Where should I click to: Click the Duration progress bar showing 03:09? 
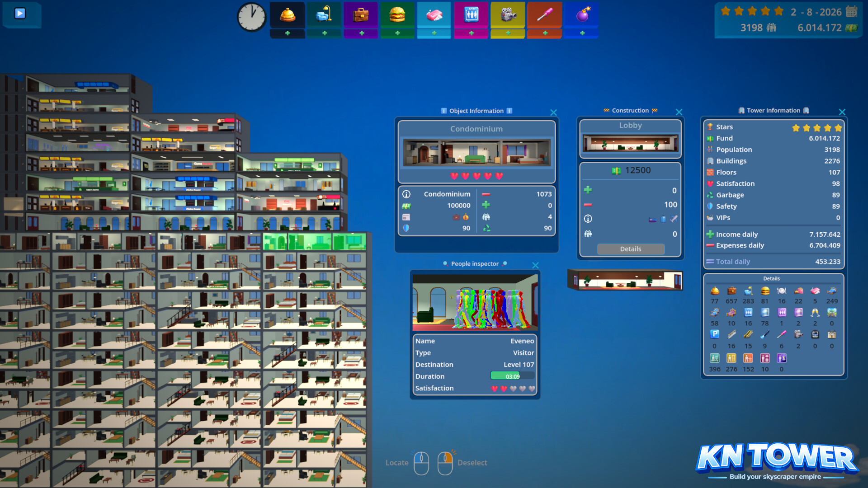[x=513, y=376]
